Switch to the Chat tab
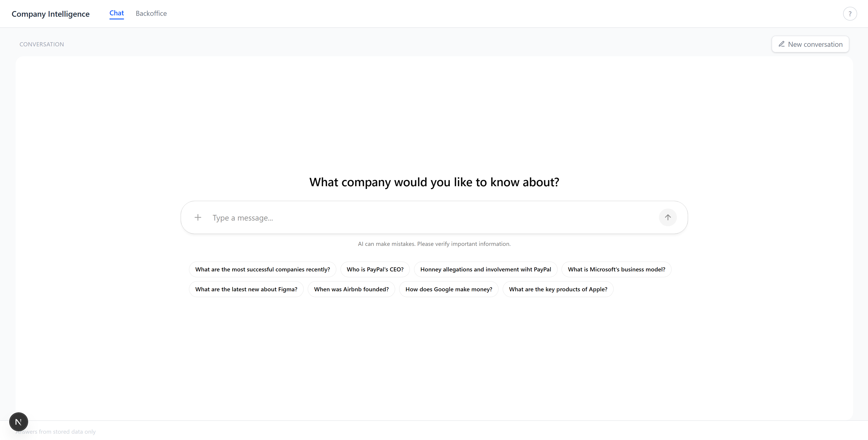 pyautogui.click(x=117, y=14)
